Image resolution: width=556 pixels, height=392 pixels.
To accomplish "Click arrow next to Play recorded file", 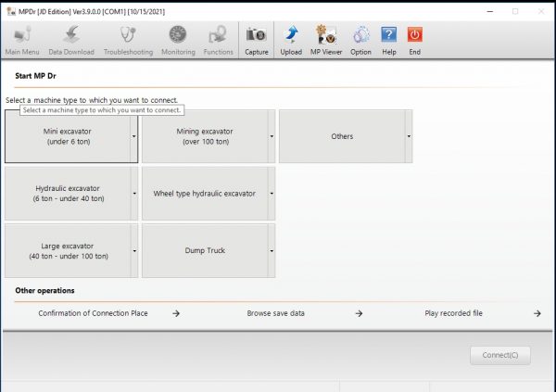I will 537,313.
